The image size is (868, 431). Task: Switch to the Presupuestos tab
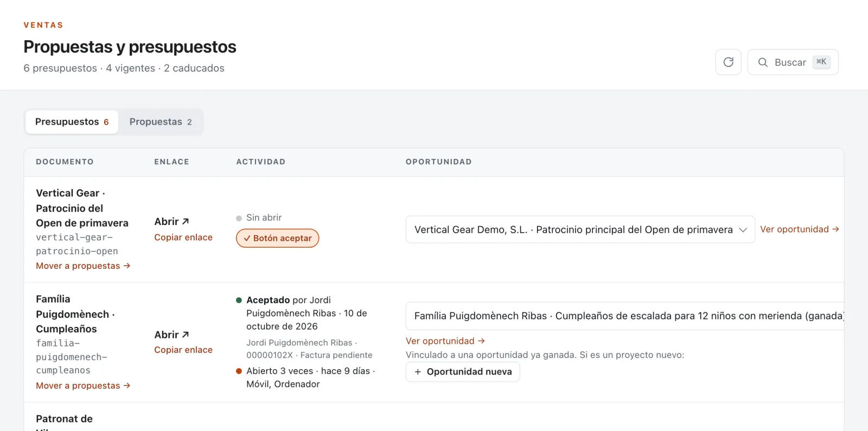pyautogui.click(x=72, y=122)
